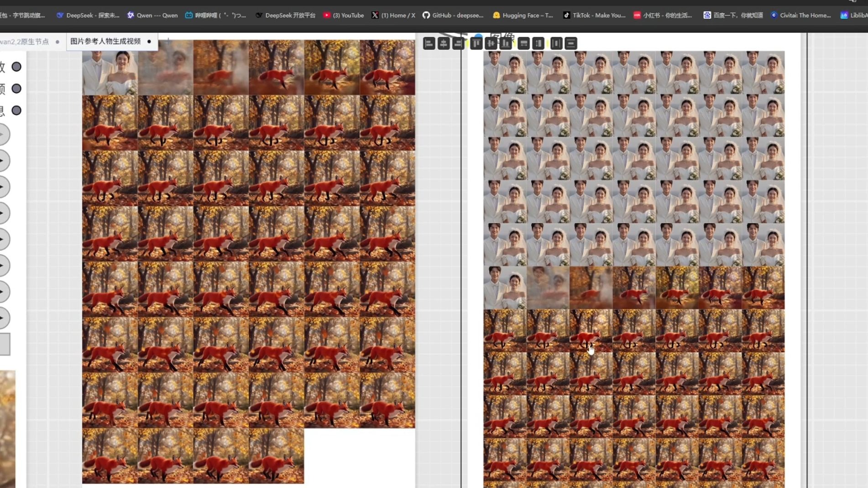The width and height of the screenshot is (868, 488).
Task: Open the TikTok bookmark
Action: point(594,15)
